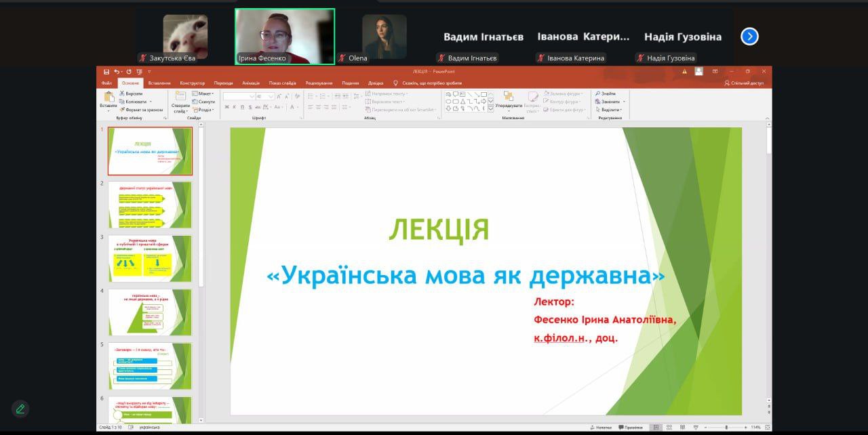
Task: Expand the font size combo box
Action: pos(271,97)
